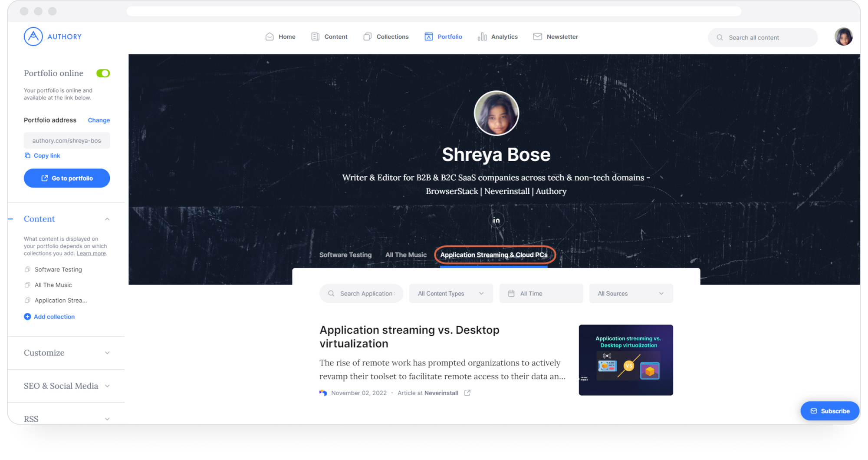Click the Subscribe button
The image size is (868, 460).
tap(829, 411)
